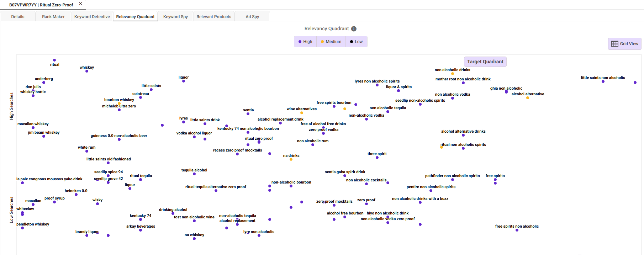Click the 'macallan whiskey' label
Image resolution: width=644 pixels, height=255 pixels.
click(33, 124)
